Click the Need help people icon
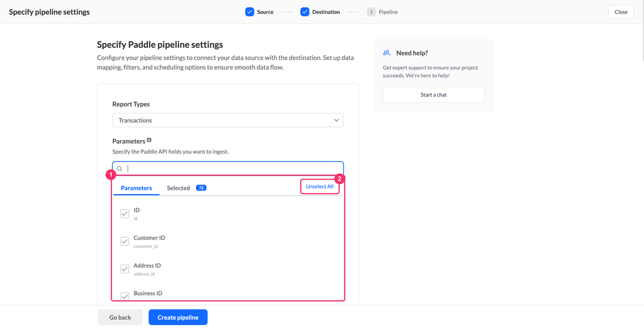Viewport: 644px width, 329px height. 386,53
